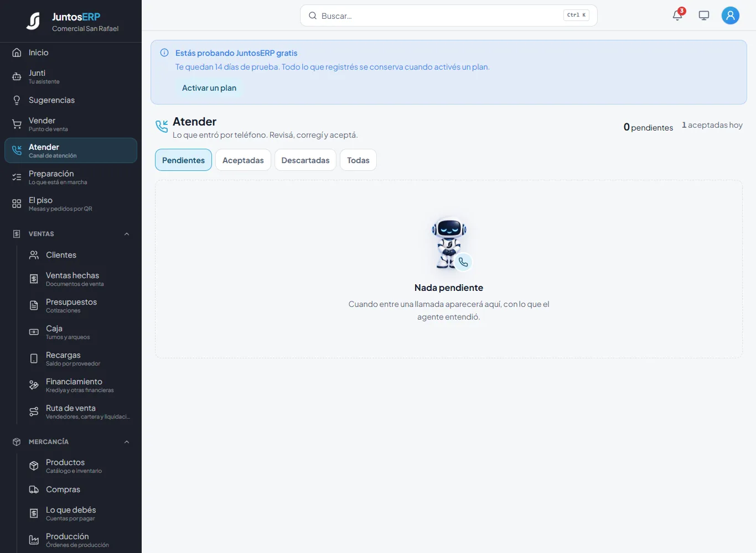
Task: Click the Junti assistant robot icon
Action: click(x=17, y=77)
